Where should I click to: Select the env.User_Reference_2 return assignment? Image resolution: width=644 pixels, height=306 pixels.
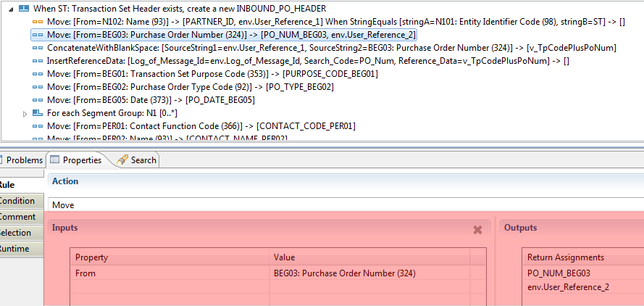click(569, 288)
